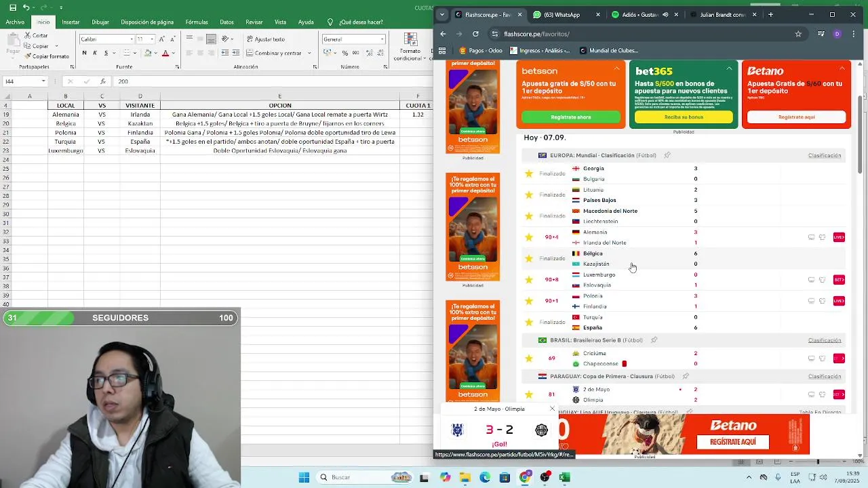Screen dimensions: 868x488
Task: Bookmark this page with the star icon
Action: [798, 34]
